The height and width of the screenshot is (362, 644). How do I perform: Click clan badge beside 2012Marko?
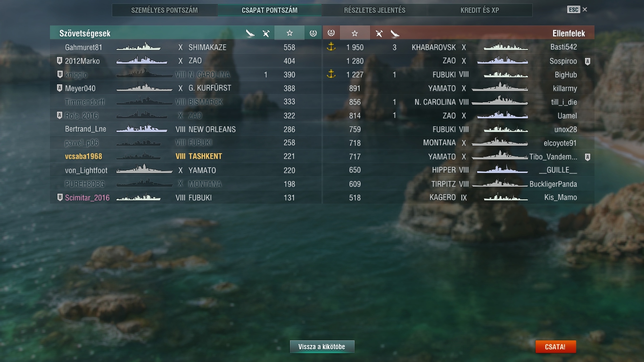pyautogui.click(x=59, y=61)
